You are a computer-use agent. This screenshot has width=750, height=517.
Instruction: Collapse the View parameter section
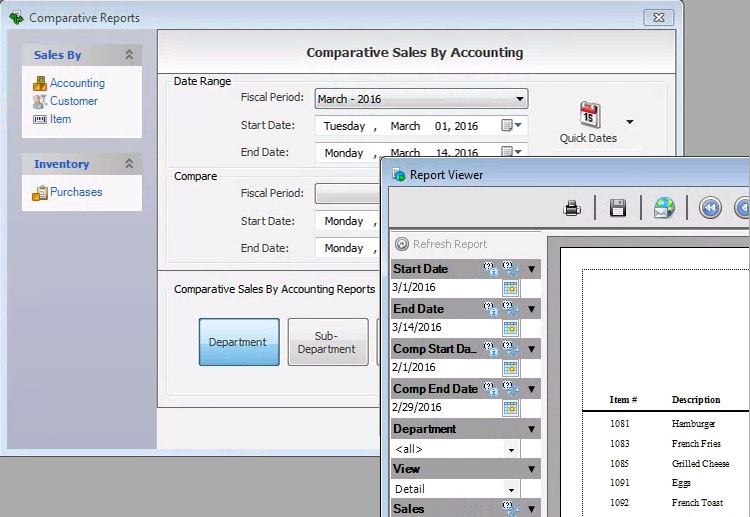coord(531,469)
